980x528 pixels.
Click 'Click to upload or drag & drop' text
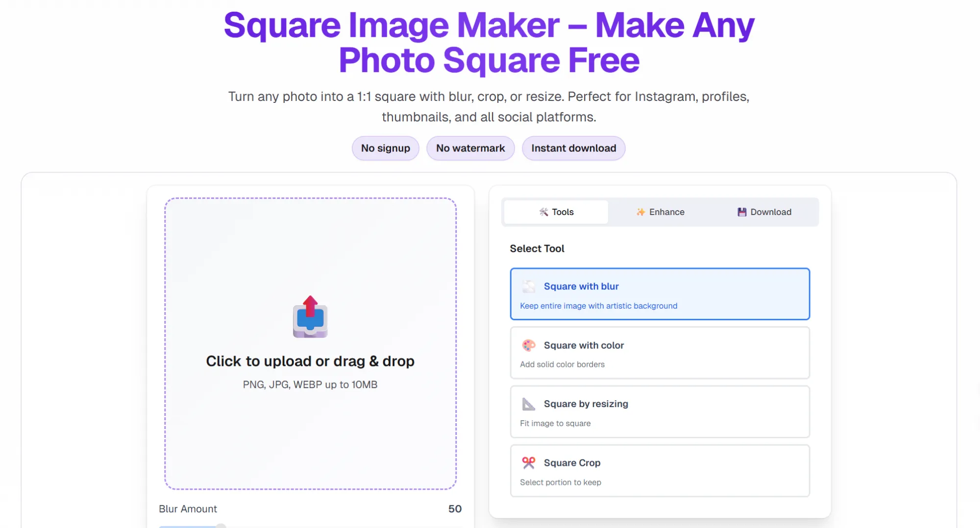click(310, 361)
